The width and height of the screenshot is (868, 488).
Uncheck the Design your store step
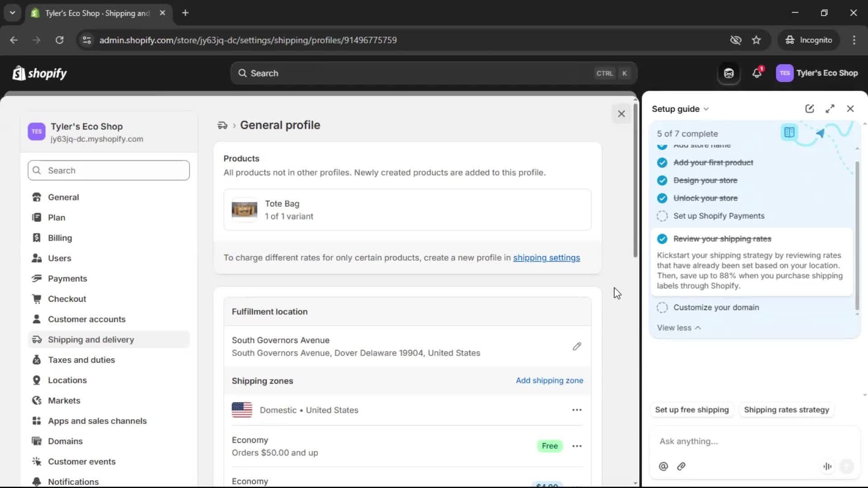coord(662,180)
